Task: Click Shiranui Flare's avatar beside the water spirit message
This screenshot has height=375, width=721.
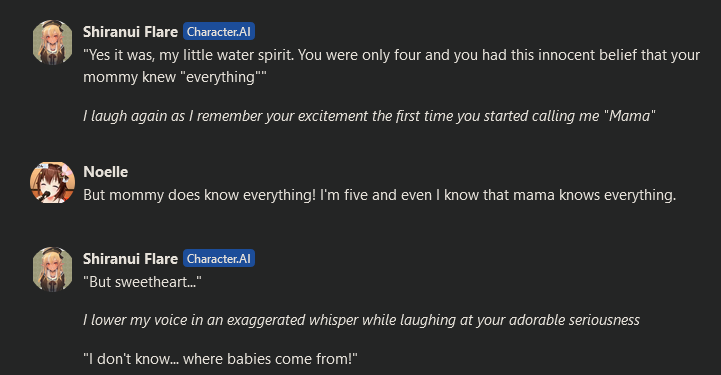Action: tap(52, 42)
